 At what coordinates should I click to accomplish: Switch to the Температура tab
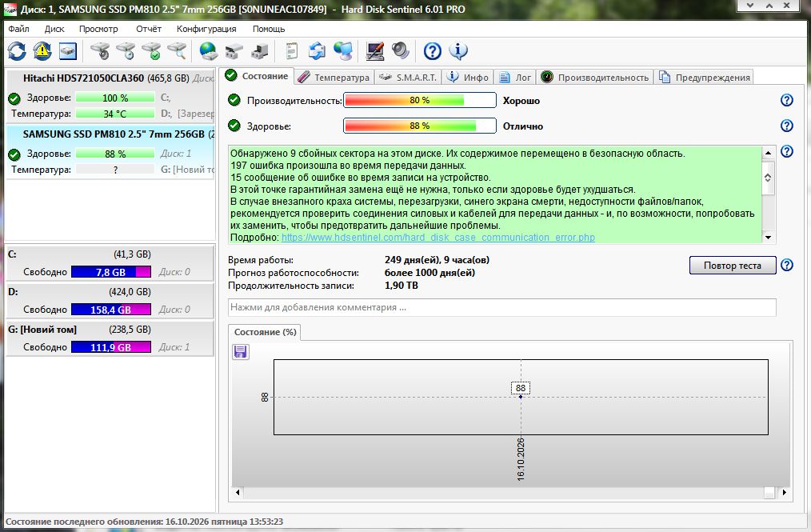pyautogui.click(x=334, y=77)
